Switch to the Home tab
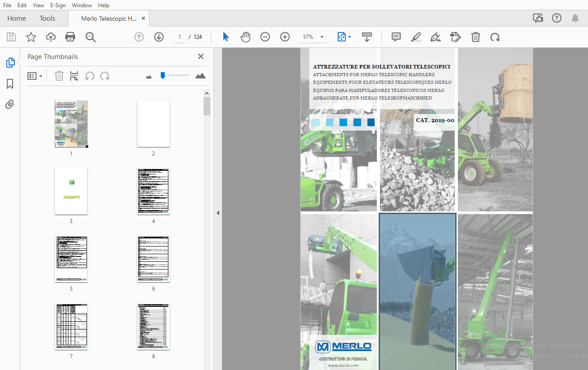 point(17,18)
